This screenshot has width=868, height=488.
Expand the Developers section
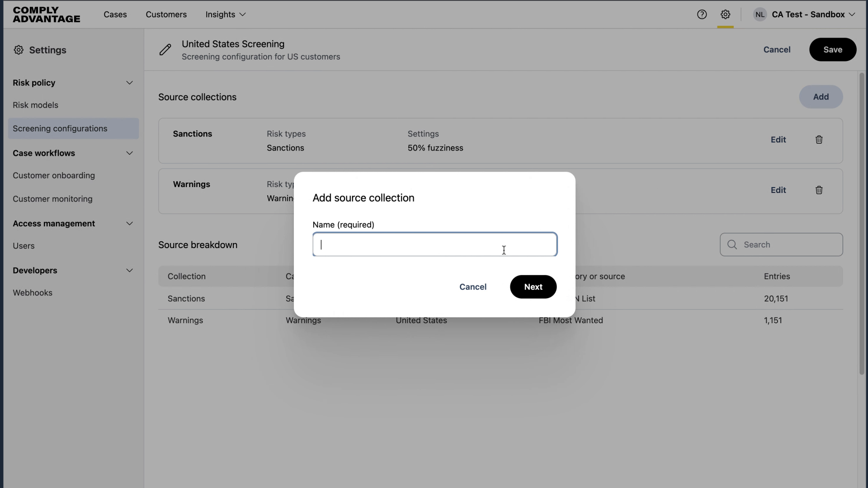[129, 270]
